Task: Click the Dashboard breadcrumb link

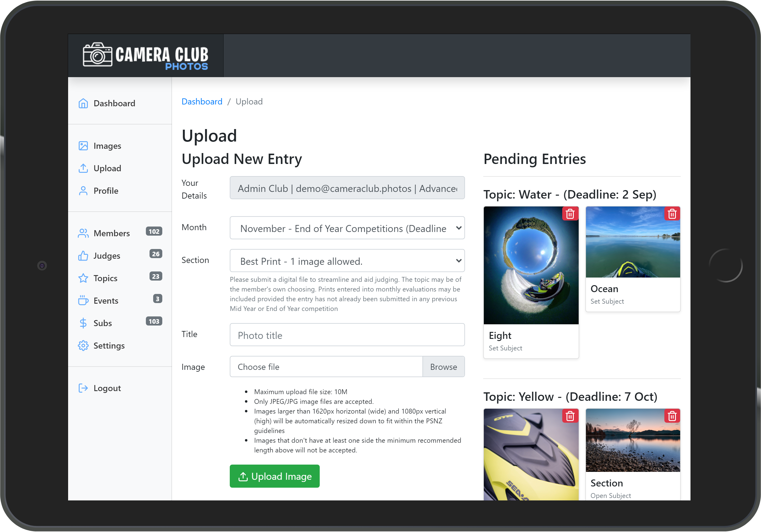Action: (202, 102)
